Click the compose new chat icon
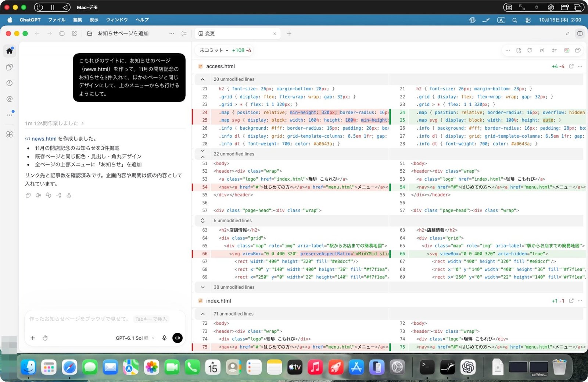 tap(74, 33)
